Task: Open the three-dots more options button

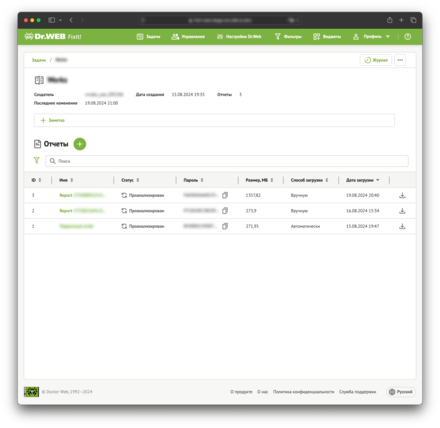Action: coord(400,60)
